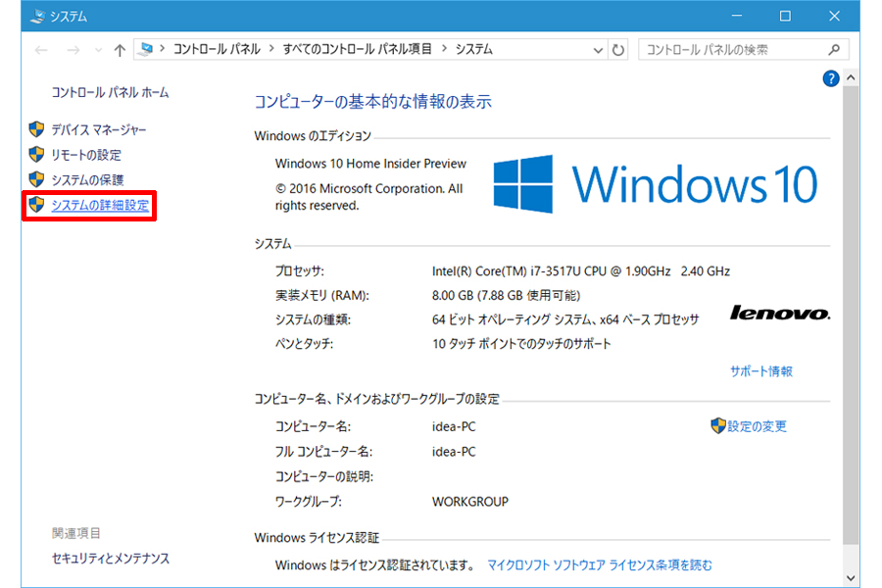Select Windows 10 Home Insider Preview text
Screen dimensions: 882x588
(x=370, y=164)
